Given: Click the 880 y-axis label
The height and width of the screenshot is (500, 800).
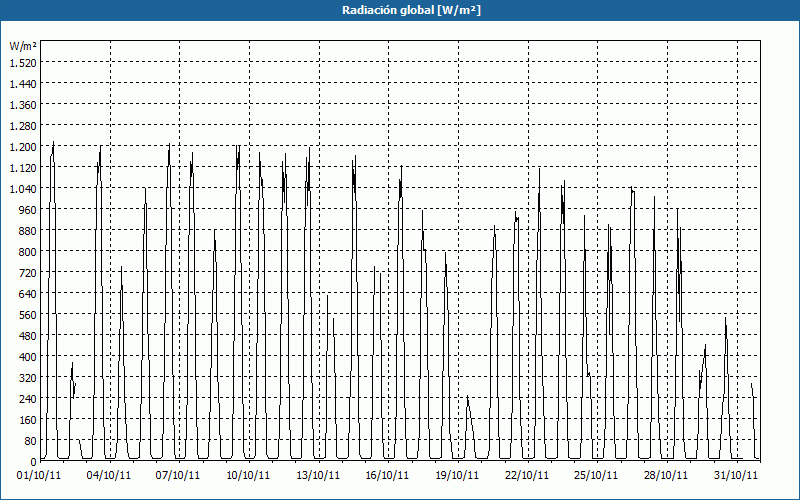Looking at the screenshot, I should click(28, 231).
